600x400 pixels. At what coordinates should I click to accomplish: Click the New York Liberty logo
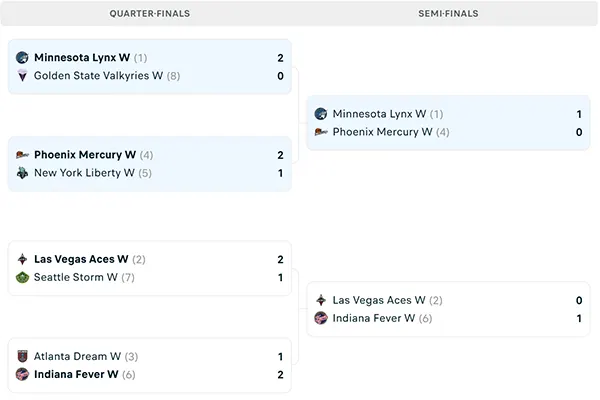22,173
